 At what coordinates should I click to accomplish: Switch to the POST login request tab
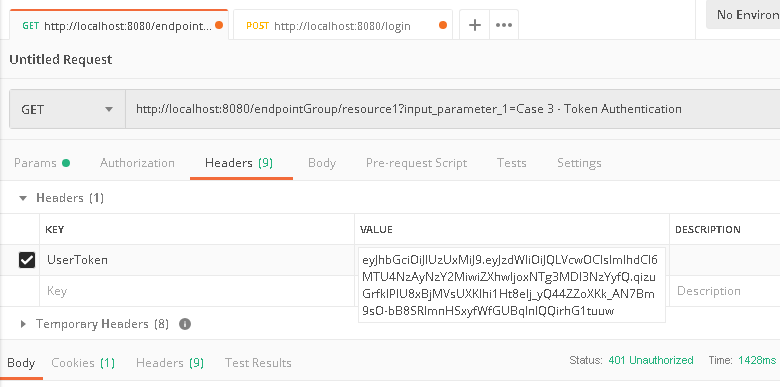click(342, 25)
